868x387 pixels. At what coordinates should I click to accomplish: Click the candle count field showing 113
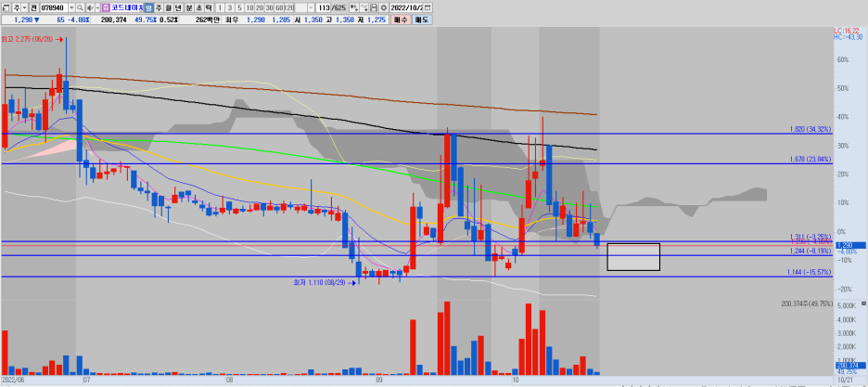(324, 7)
